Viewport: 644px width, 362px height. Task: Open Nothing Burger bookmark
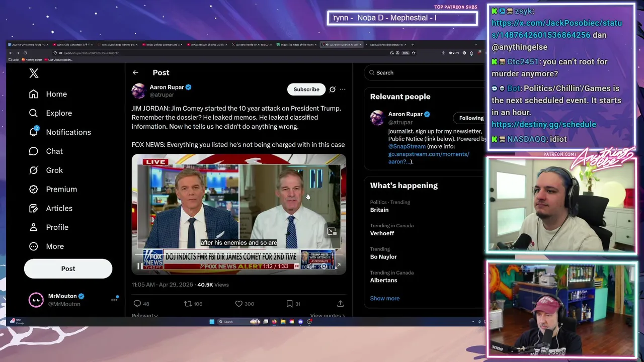(33, 60)
